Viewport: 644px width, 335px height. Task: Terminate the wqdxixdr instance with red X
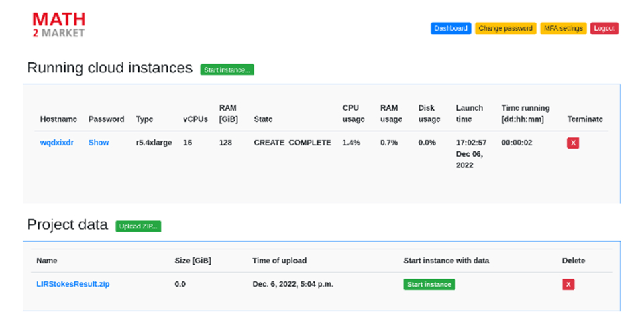573,143
